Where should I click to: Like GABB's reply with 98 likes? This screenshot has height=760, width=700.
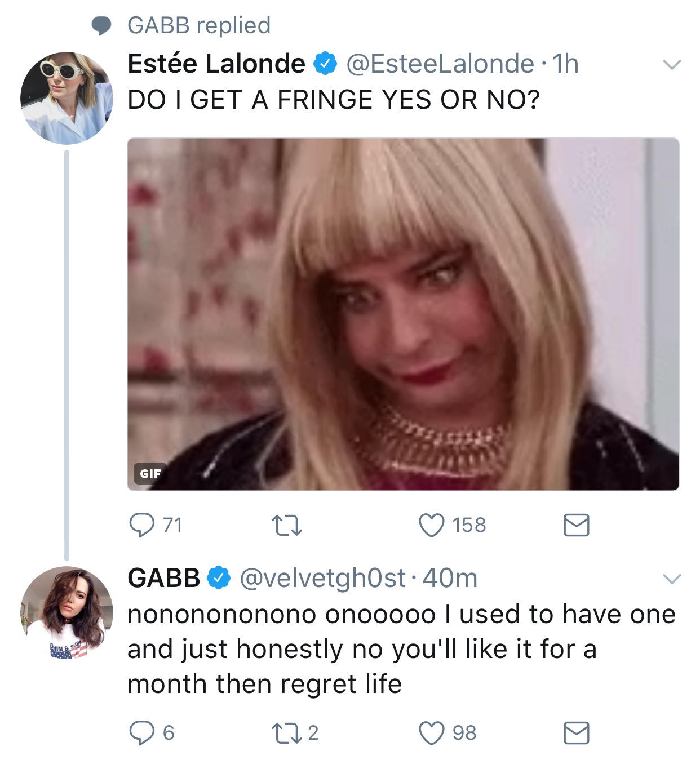coord(432,733)
